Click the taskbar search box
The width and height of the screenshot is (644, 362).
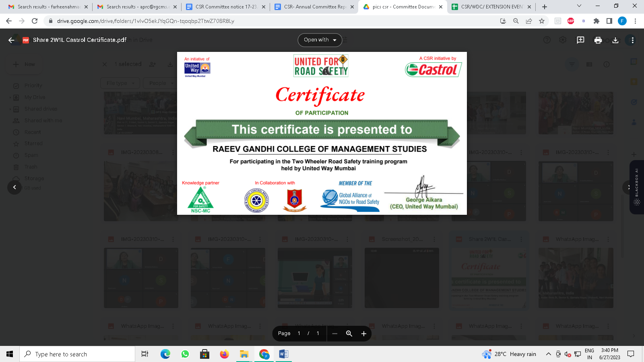[x=77, y=354]
